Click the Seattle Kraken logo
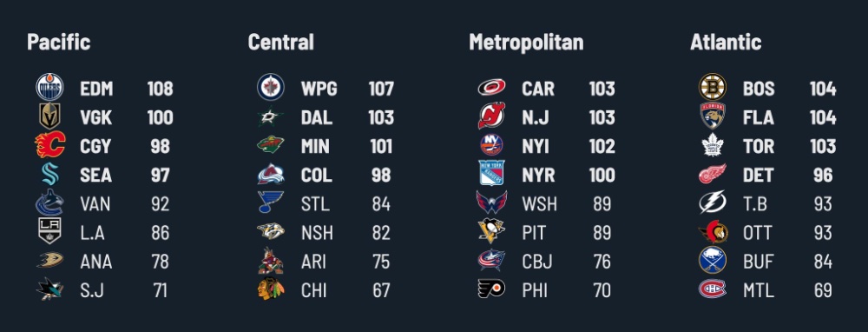 (x=49, y=174)
